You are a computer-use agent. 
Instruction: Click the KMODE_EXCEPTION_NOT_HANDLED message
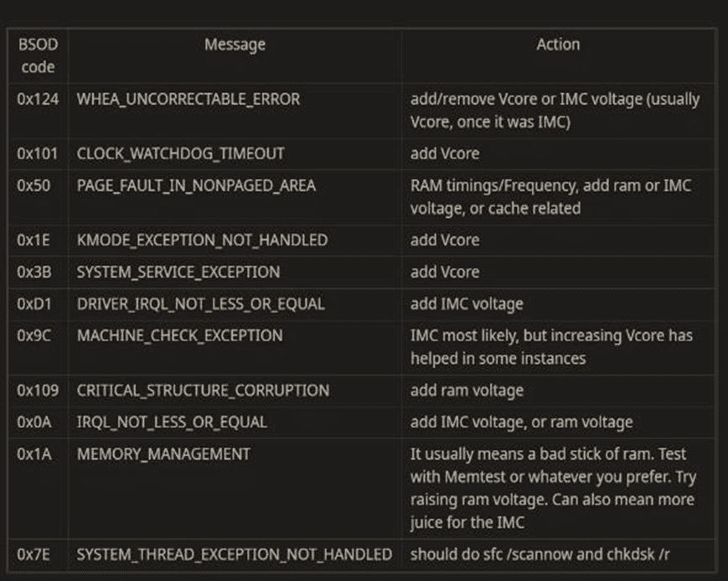tap(203, 241)
